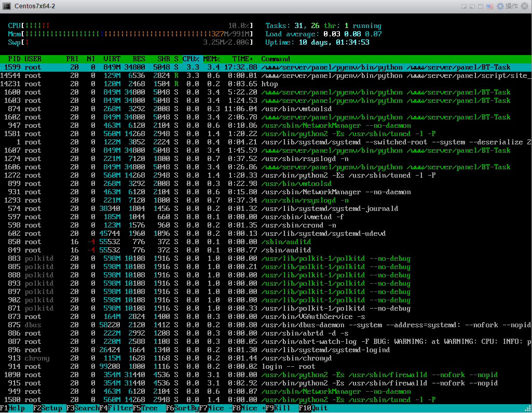This screenshot has height=413, width=532.
Task: Select firewalld process row PID 915
Action: click(266, 383)
